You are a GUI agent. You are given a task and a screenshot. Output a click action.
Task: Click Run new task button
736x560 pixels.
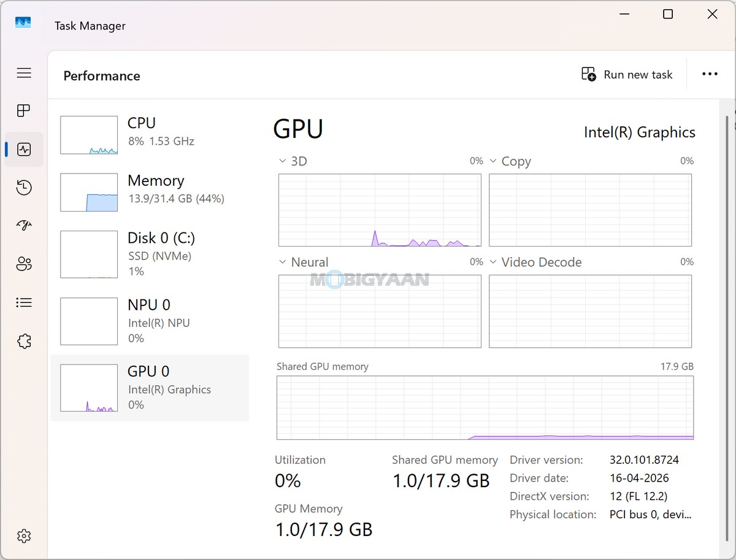pyautogui.click(x=627, y=74)
